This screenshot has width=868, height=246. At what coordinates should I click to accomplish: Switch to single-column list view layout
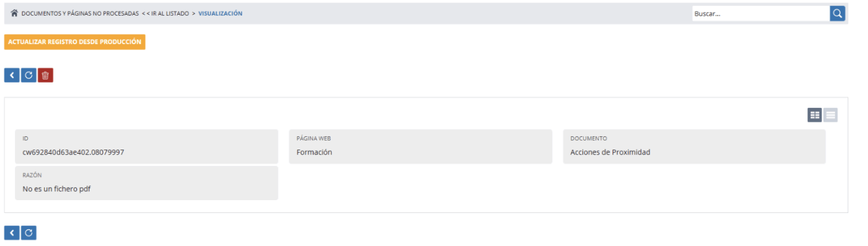(831, 115)
